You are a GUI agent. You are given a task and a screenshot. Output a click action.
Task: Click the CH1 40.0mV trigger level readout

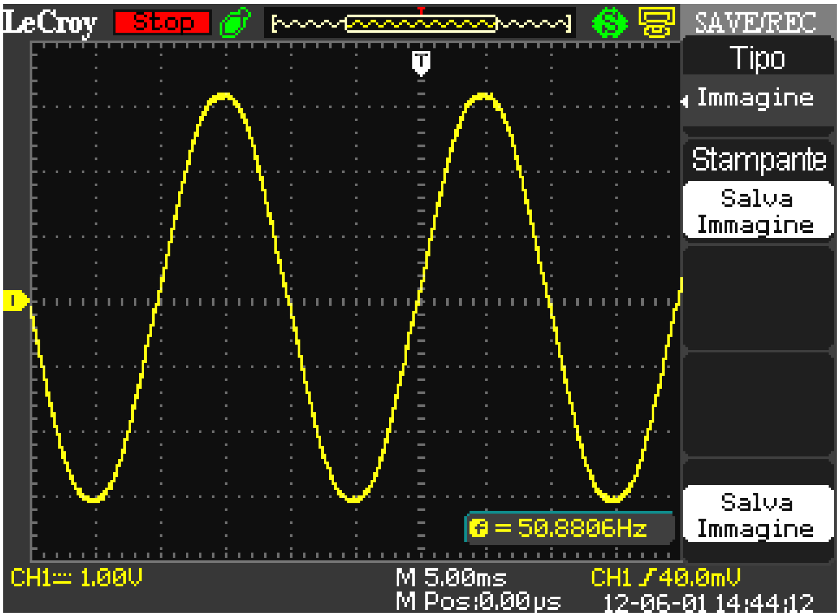pyautogui.click(x=665, y=578)
